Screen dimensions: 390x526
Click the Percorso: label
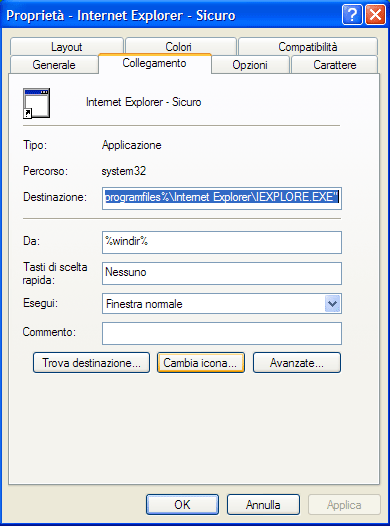coord(45,171)
